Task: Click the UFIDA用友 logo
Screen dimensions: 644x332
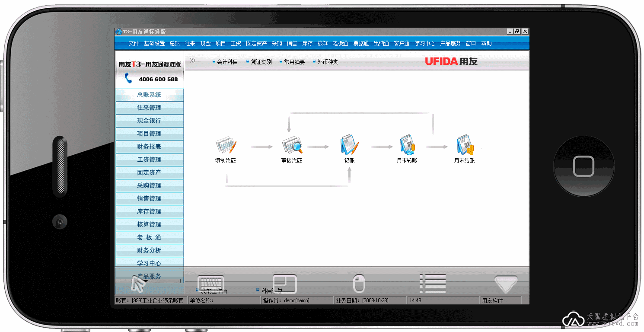Action: 451,61
